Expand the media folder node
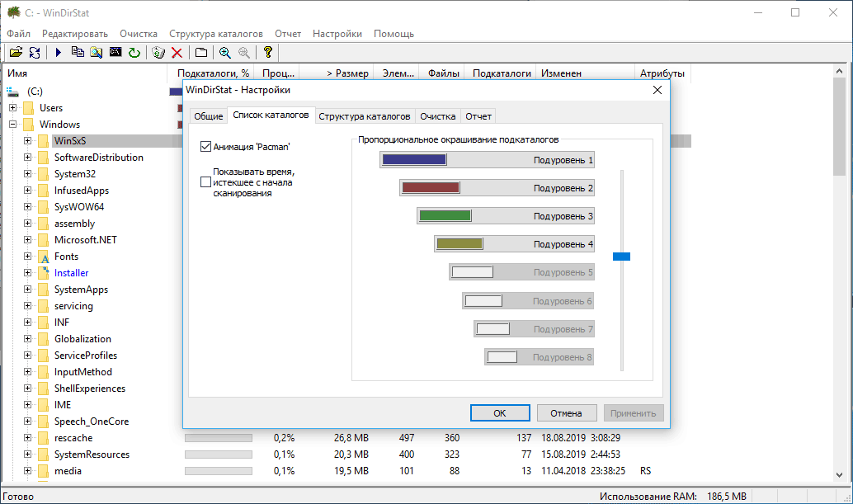853x504 pixels. [x=28, y=471]
